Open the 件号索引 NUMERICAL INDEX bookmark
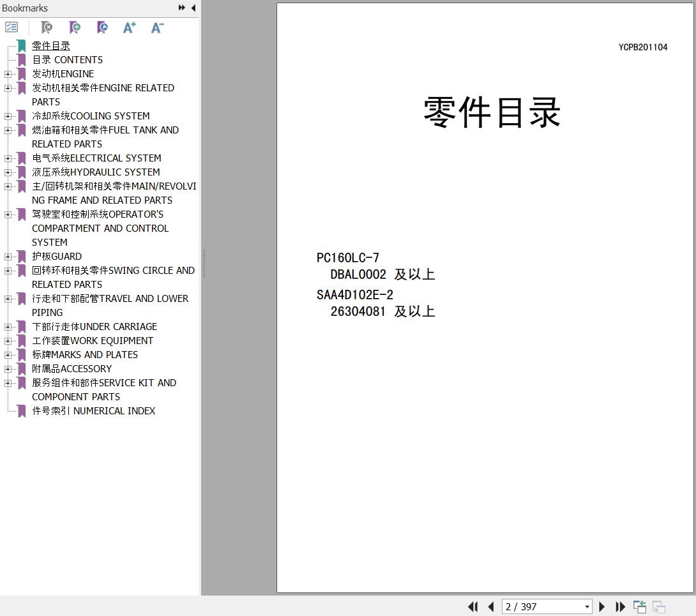The image size is (696, 616). point(94,411)
